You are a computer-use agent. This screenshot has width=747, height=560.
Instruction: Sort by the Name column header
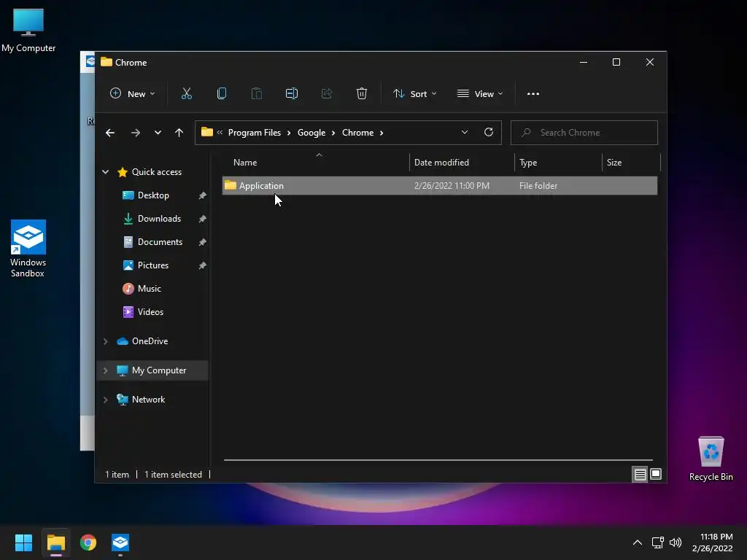click(315, 163)
